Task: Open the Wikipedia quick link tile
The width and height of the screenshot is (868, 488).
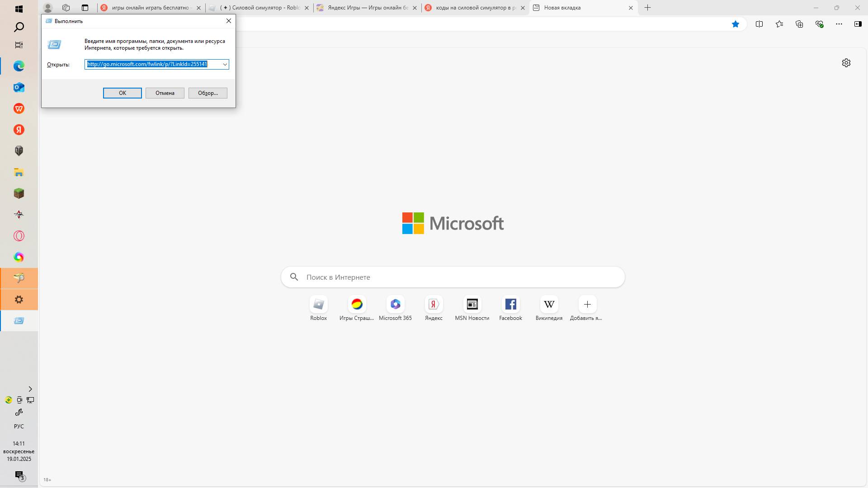Action: pyautogui.click(x=549, y=304)
